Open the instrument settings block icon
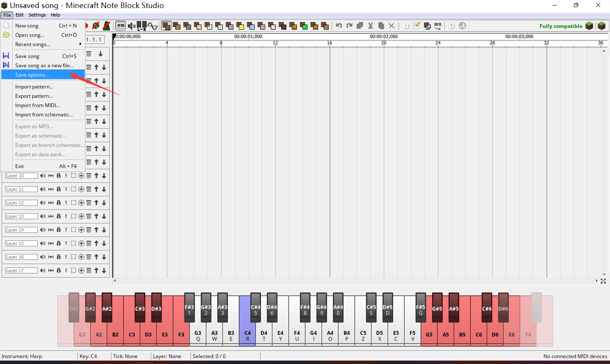This screenshot has height=364, width=610. [x=427, y=26]
